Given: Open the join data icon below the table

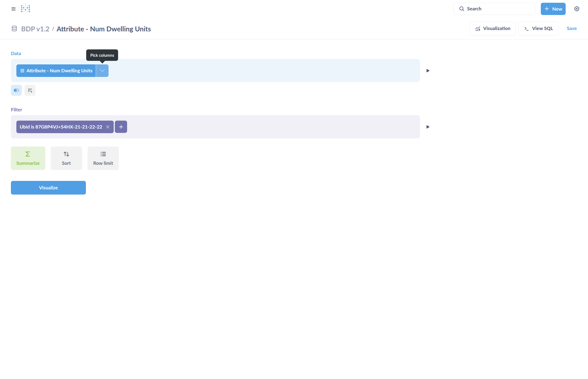Looking at the screenshot, I should (16, 90).
